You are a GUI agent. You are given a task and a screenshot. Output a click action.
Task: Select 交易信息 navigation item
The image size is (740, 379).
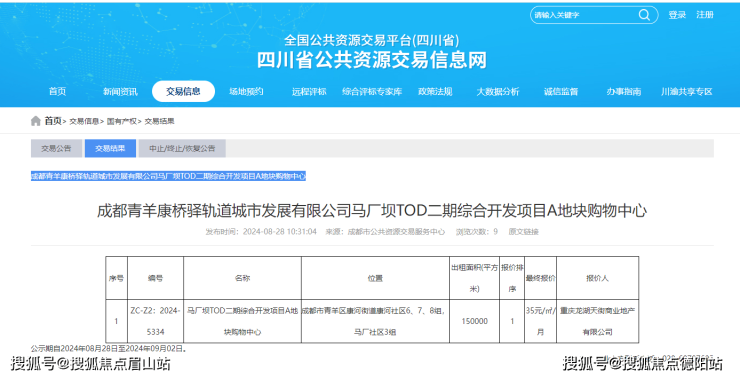(x=183, y=92)
